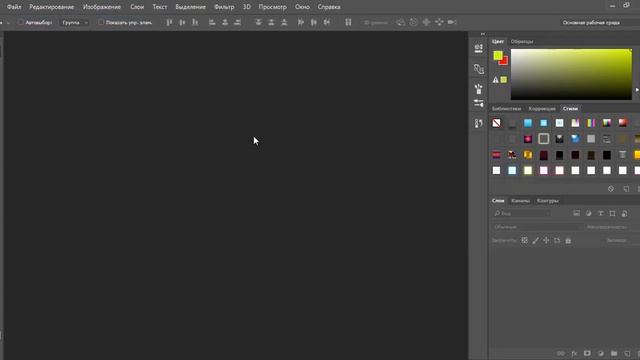Viewport: 640px width, 360px height.
Task: Switch to the Контуры tab
Action: (547, 200)
